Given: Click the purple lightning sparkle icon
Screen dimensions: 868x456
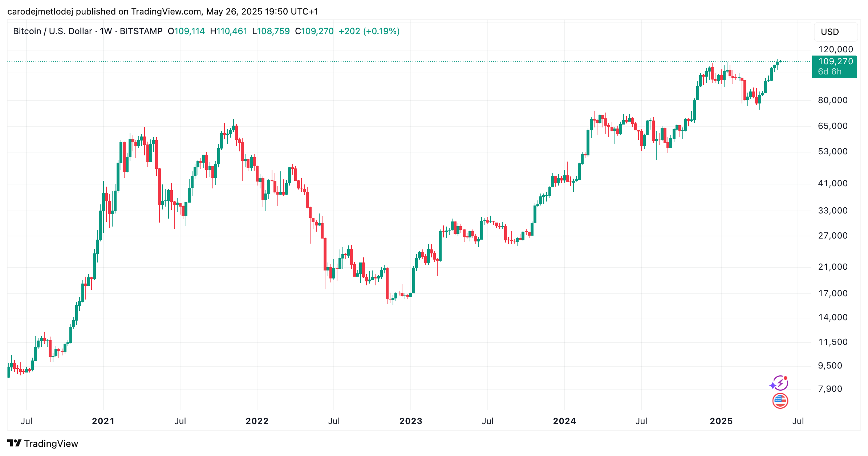Looking at the screenshot, I should pos(779,383).
